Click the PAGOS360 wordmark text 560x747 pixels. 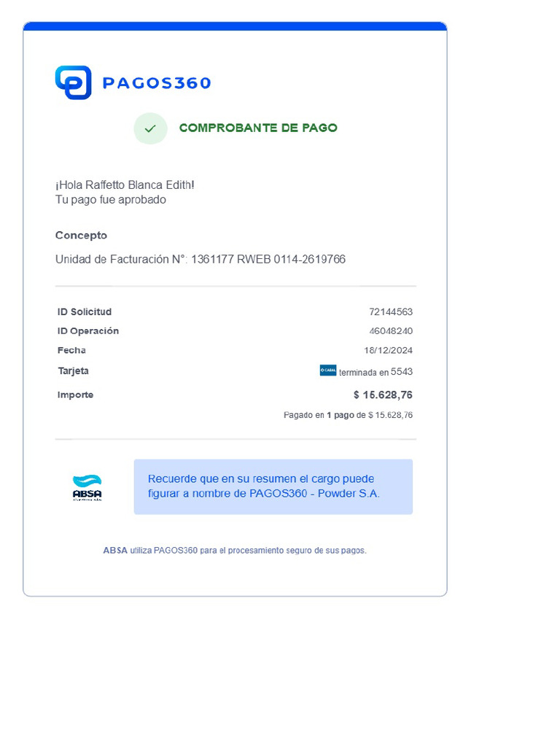point(157,83)
